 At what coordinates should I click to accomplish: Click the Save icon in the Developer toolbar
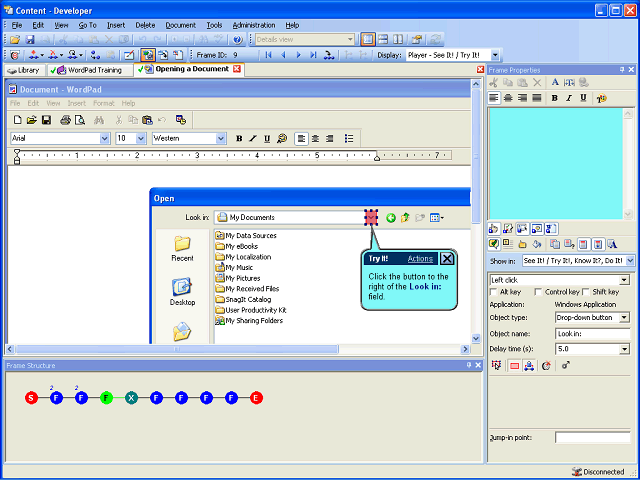[30, 40]
